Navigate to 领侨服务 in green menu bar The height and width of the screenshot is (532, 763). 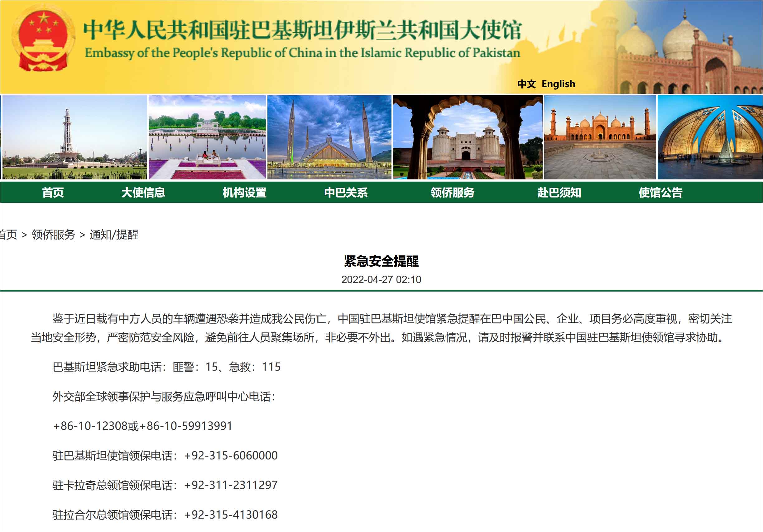click(x=452, y=192)
